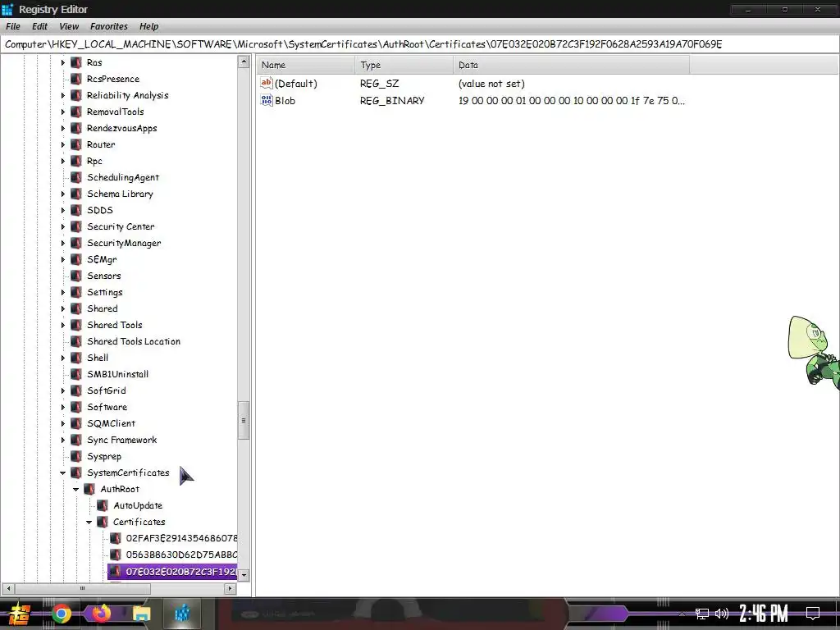Click the SecurityManager folder icon
The image size is (840, 630).
[76, 243]
